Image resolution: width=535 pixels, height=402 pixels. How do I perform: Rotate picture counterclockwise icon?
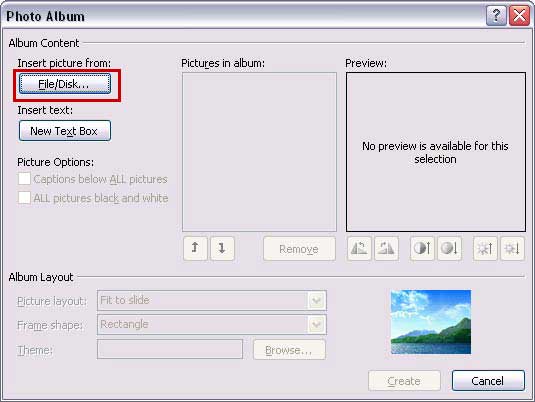click(359, 248)
